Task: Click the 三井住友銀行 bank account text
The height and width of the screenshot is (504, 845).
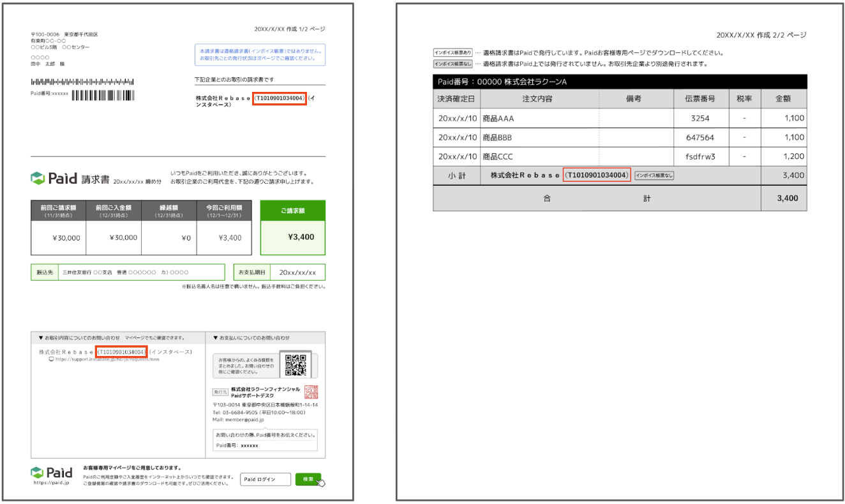Action: tap(124, 272)
